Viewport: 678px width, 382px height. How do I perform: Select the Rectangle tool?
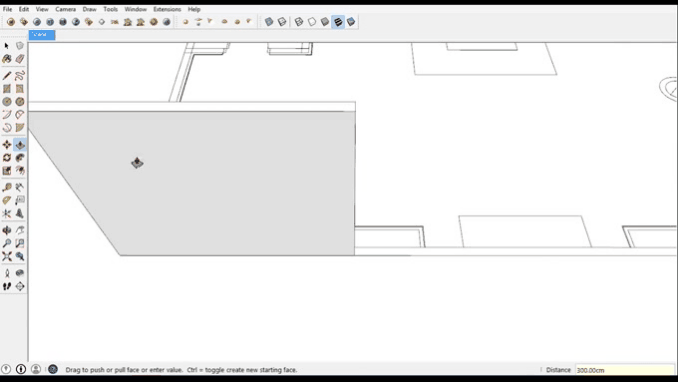(6, 89)
